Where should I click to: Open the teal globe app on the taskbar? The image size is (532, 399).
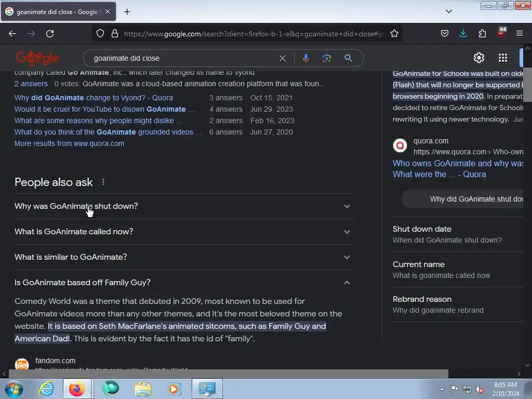tap(111, 389)
